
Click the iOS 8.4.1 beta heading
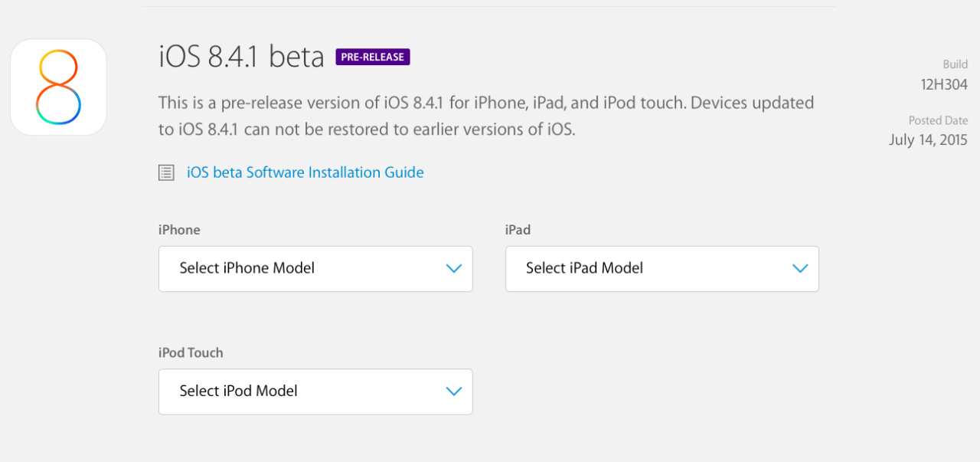241,57
